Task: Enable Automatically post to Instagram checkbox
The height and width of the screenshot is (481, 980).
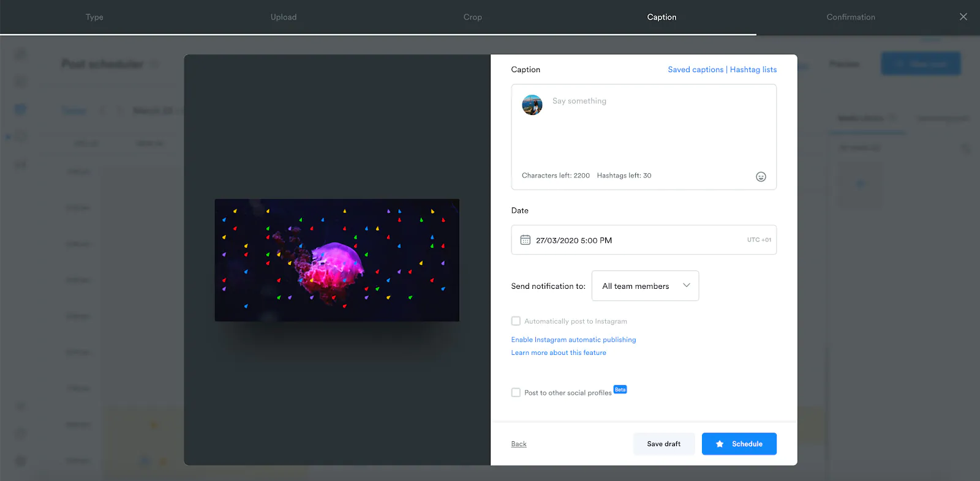Action: 516,321
